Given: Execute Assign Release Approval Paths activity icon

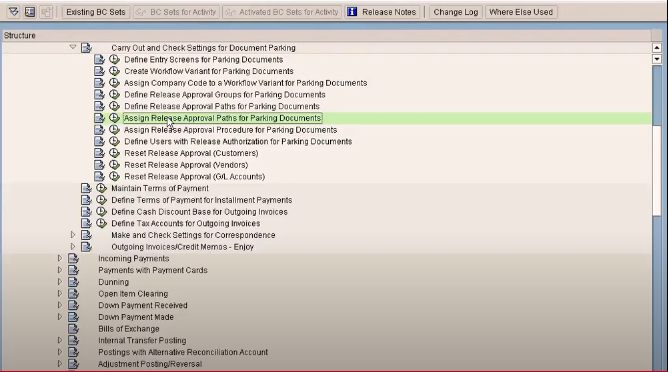Looking at the screenshot, I should tap(114, 118).
